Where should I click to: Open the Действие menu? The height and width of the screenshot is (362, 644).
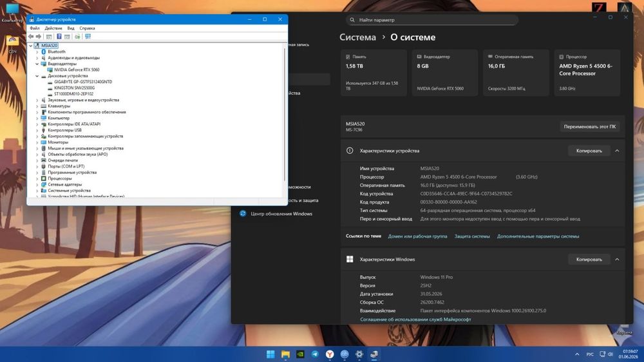(53, 28)
